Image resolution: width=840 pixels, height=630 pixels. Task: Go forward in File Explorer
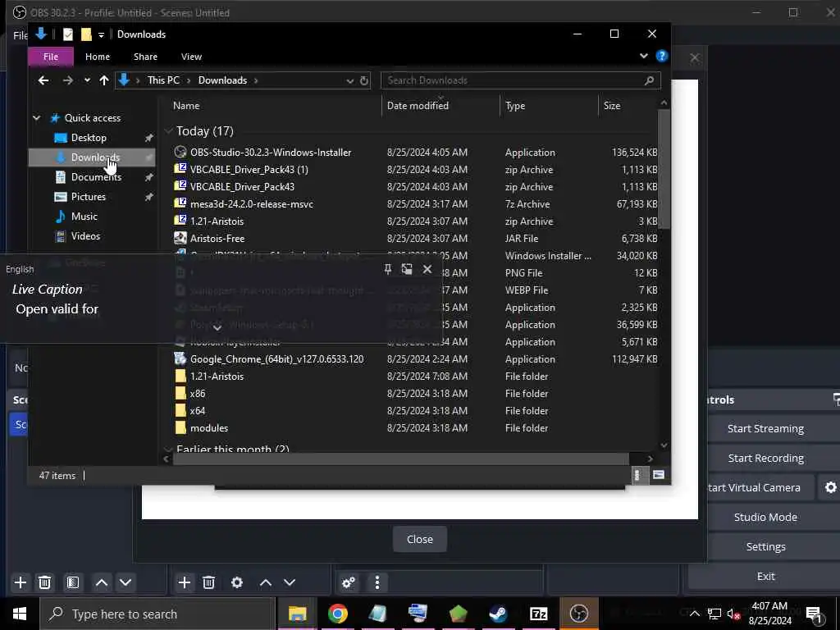point(67,80)
